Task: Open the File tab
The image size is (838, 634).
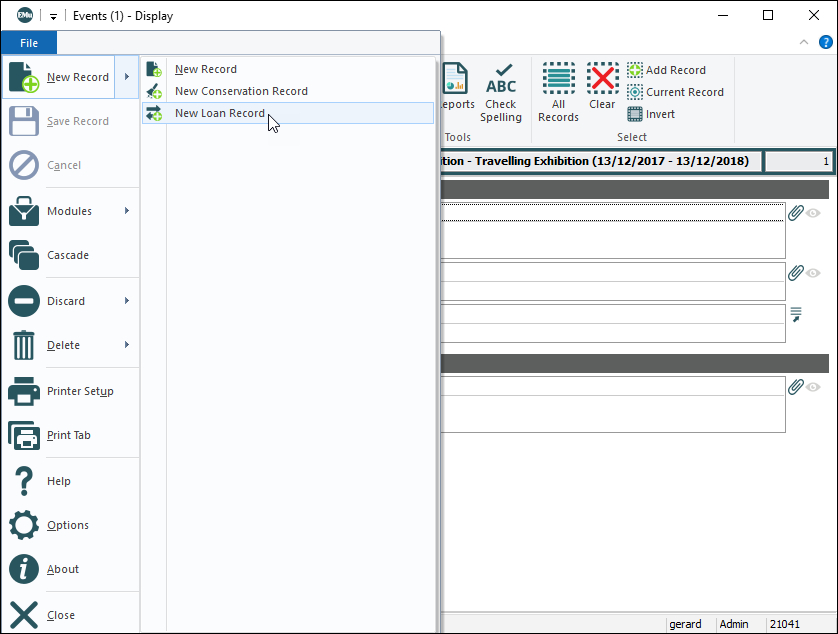Action: pos(29,43)
